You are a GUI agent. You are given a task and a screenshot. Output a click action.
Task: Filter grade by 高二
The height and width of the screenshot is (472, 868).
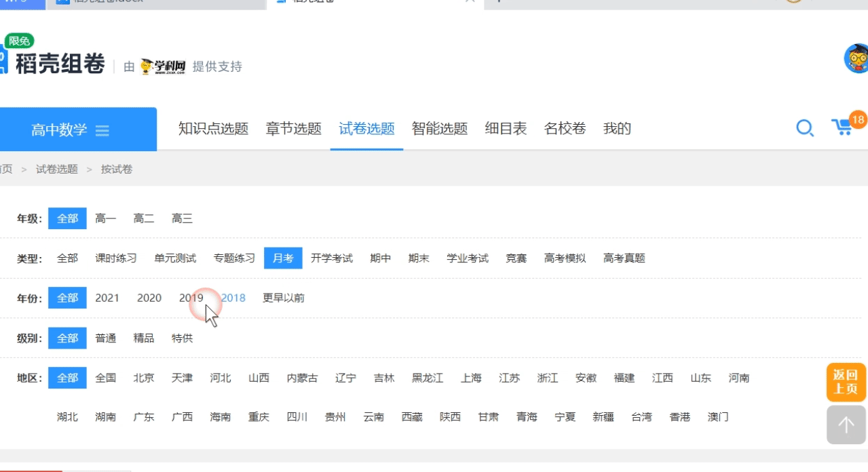pos(144,218)
